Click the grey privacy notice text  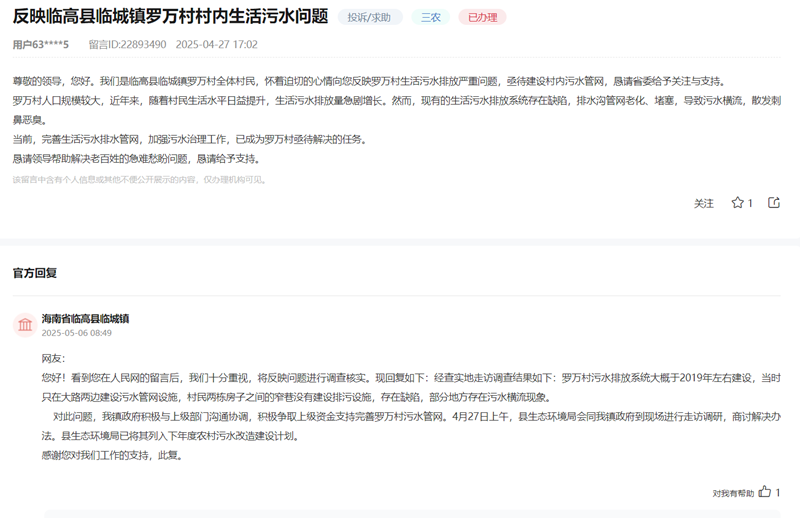point(140,180)
